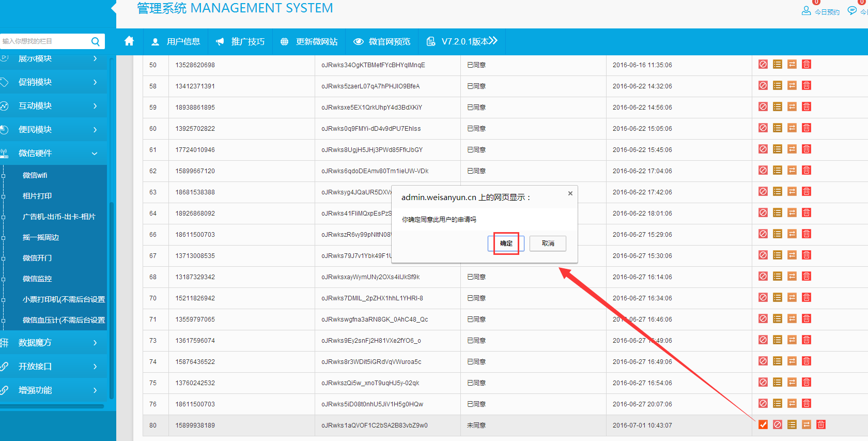Open the 推广技巧 menu item
The height and width of the screenshot is (441, 868).
[240, 41]
